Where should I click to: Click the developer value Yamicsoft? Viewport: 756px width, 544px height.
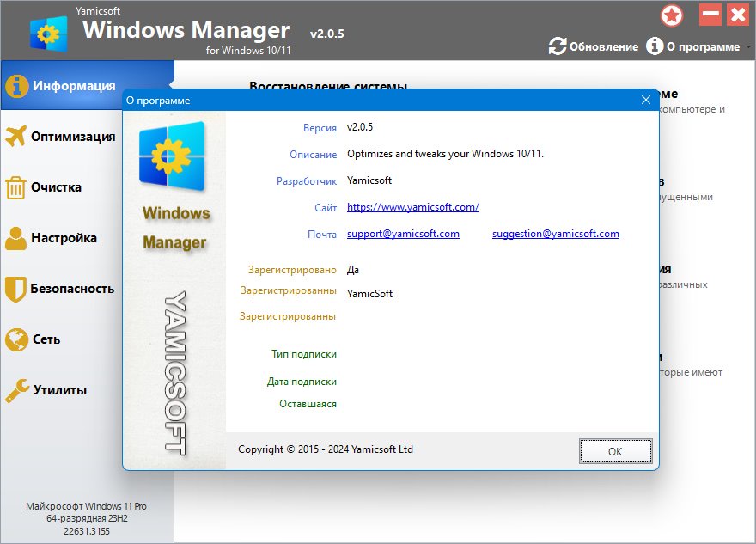pyautogui.click(x=369, y=180)
